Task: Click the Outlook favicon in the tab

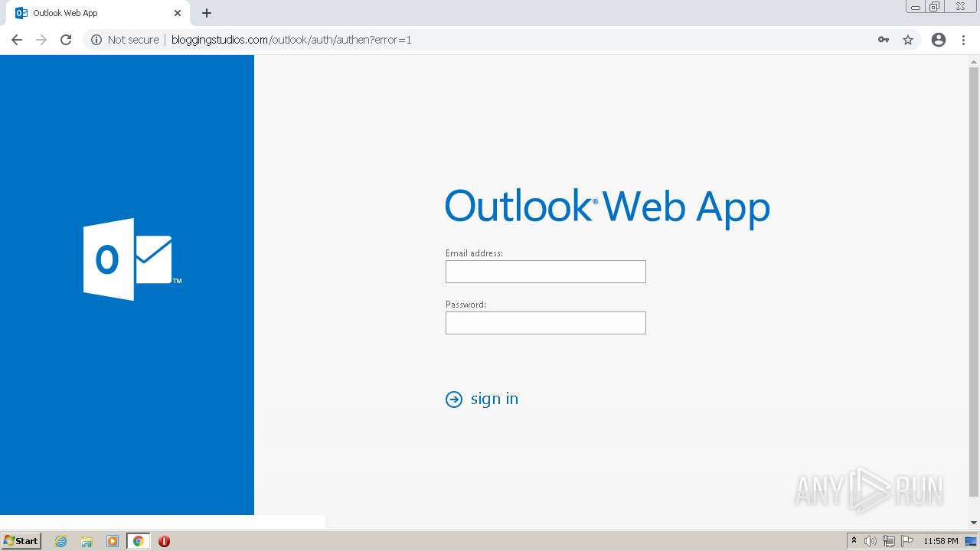Action: tap(21, 13)
